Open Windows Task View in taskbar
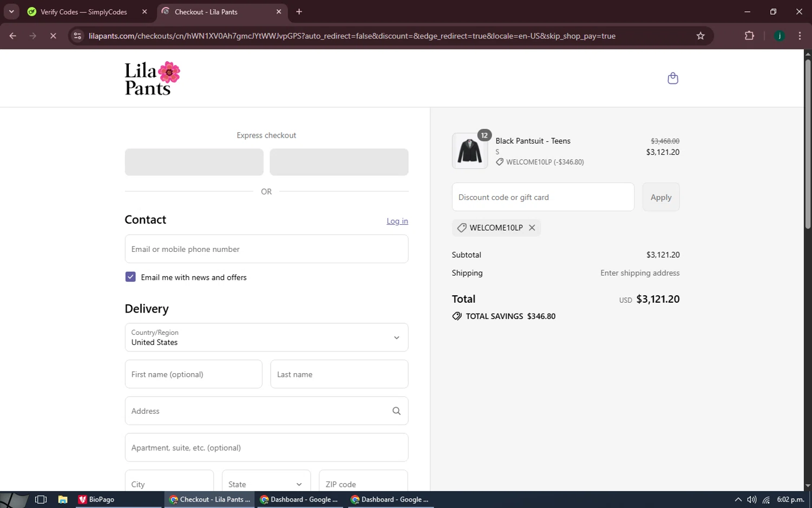This screenshot has width=812, height=508. [41, 499]
